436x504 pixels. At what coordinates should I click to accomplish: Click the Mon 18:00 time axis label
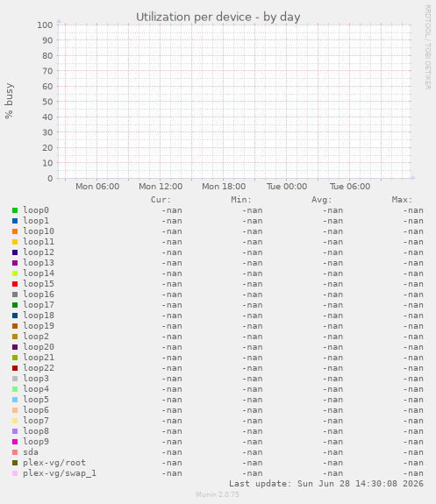tap(224, 187)
